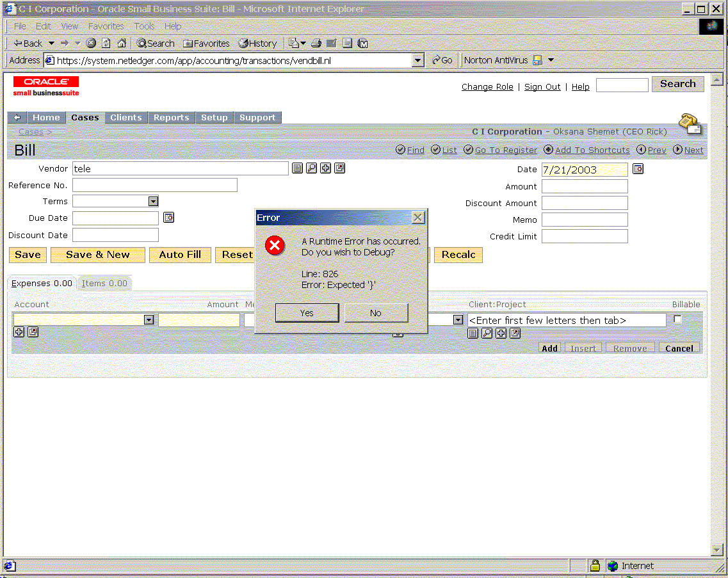728x578 pixels.
Task: Open the Favorites menu in the menu bar
Action: pos(106,26)
